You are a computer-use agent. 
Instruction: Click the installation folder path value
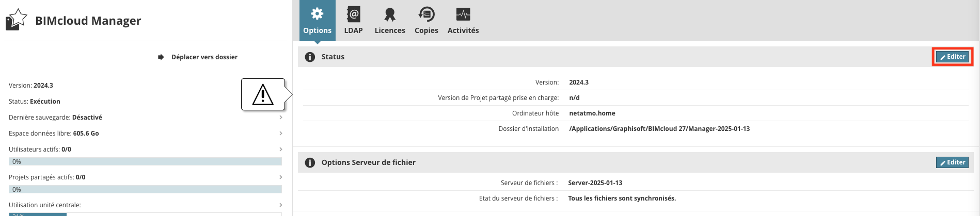(659, 129)
